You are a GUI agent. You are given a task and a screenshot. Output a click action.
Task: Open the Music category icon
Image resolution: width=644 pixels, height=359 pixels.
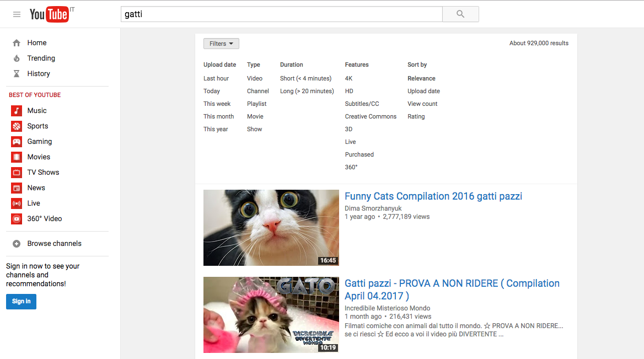[17, 111]
